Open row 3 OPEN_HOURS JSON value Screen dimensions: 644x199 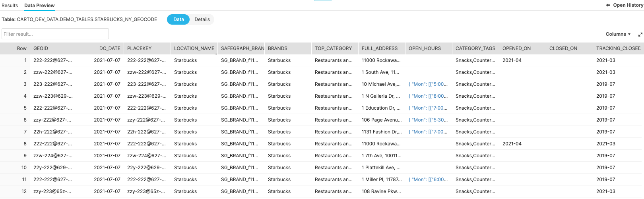[x=428, y=84]
